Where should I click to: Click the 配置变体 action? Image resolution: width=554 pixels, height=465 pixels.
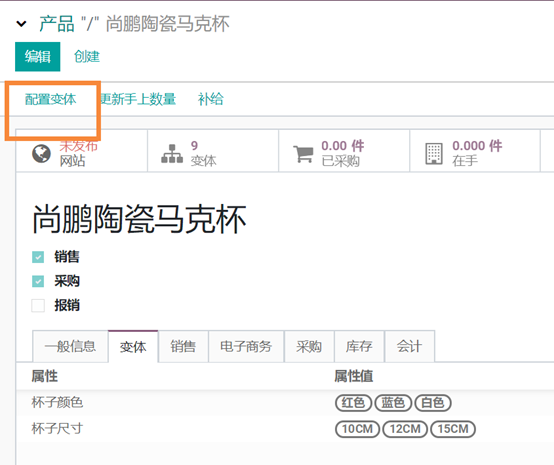click(x=51, y=99)
